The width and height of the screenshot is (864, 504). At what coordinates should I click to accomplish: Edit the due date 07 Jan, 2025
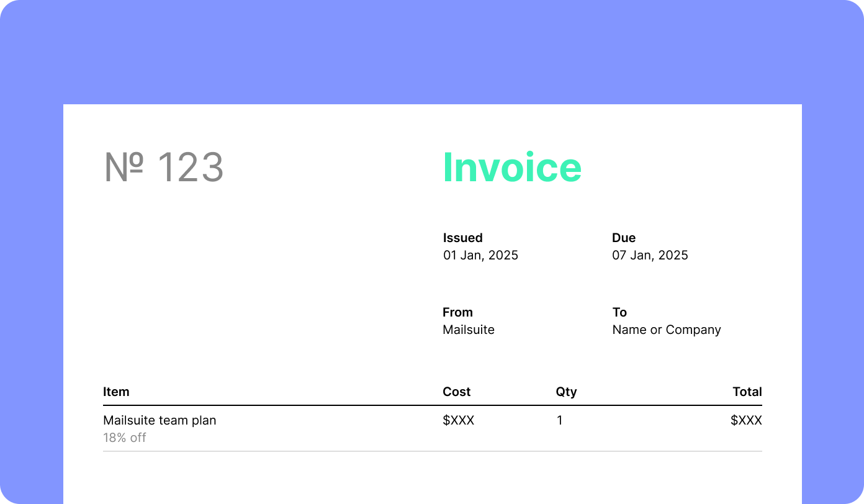tap(650, 255)
